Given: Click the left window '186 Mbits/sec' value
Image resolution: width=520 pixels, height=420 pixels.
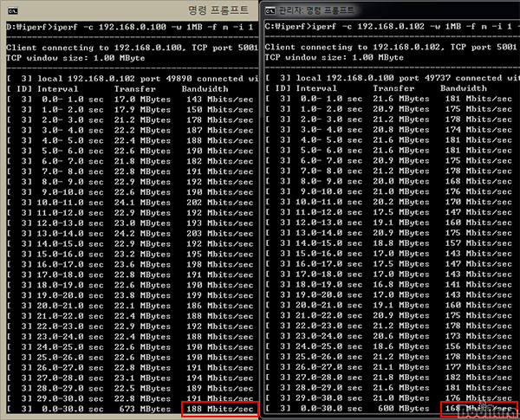Looking at the screenshot, I should 220,306.
